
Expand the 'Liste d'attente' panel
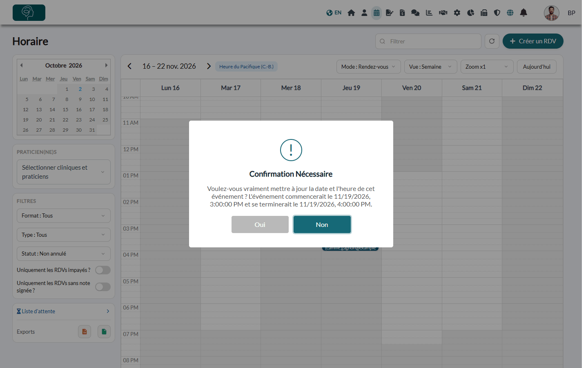click(x=64, y=311)
